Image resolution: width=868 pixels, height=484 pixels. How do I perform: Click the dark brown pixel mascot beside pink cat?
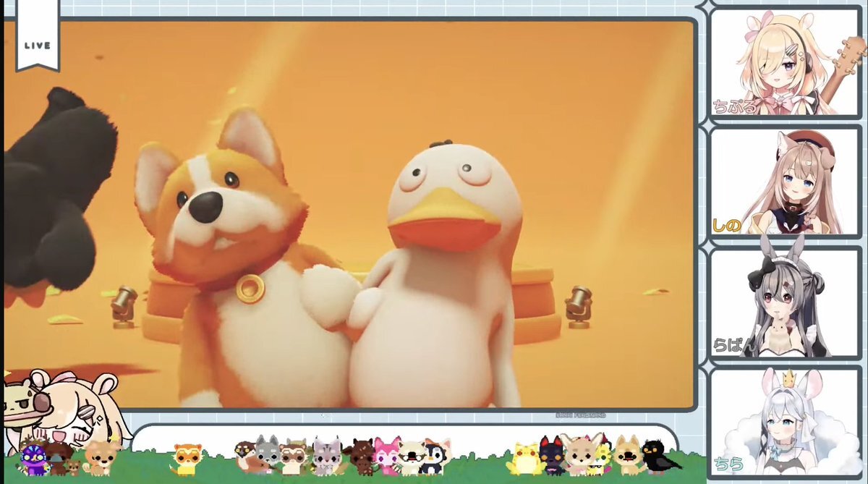360,457
